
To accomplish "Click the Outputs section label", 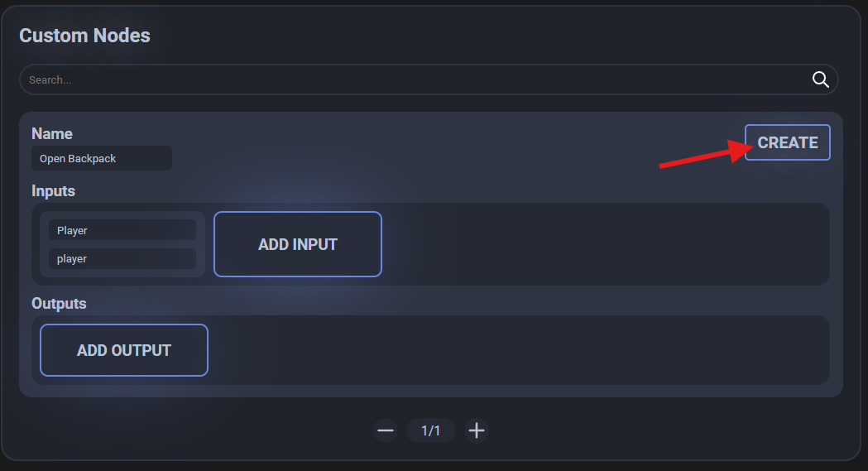I will pyautogui.click(x=59, y=303).
